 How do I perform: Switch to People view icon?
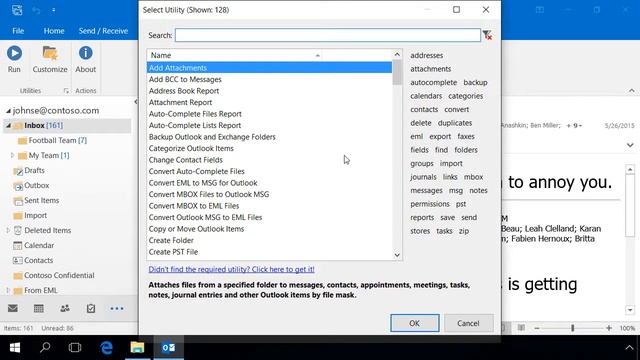pos(65,308)
